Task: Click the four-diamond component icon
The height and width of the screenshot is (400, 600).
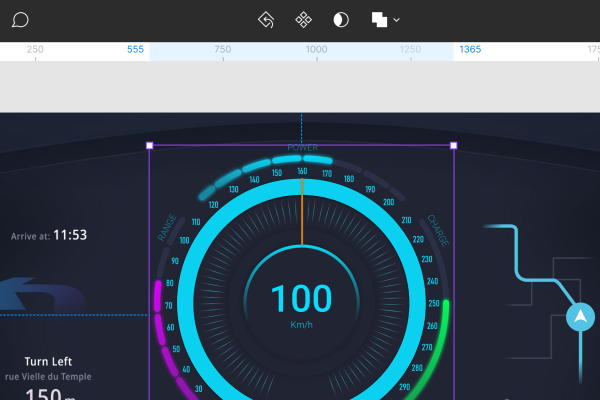Action: pos(303,20)
